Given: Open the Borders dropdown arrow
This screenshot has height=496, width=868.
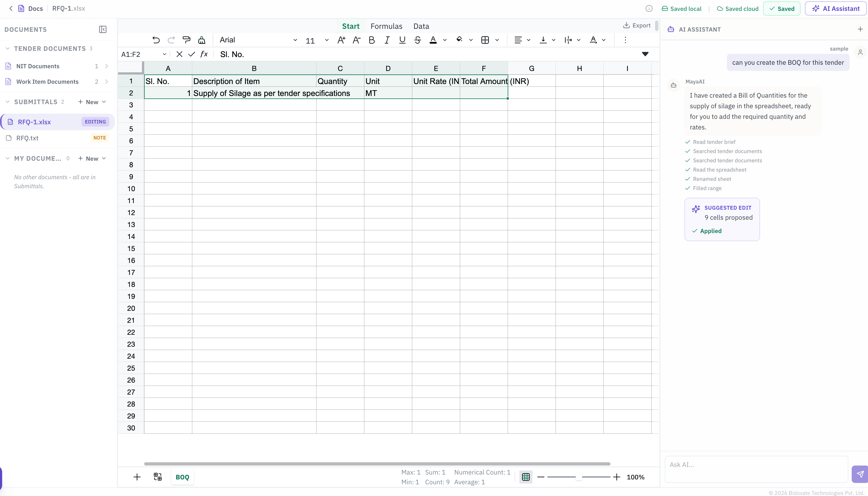Looking at the screenshot, I should point(497,40).
